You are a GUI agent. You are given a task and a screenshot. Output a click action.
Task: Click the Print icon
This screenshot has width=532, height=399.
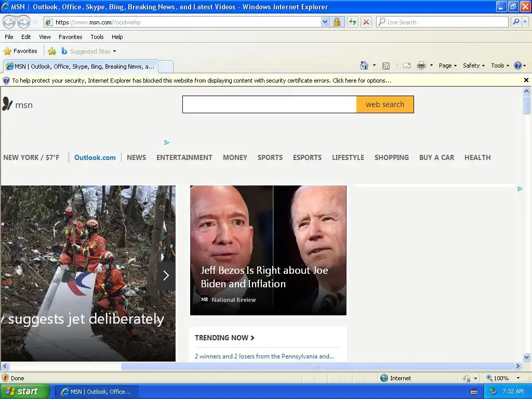421,65
